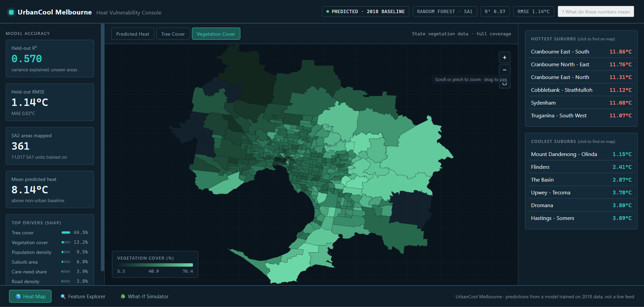Click the R² 0.57 header badge

coord(495,11)
